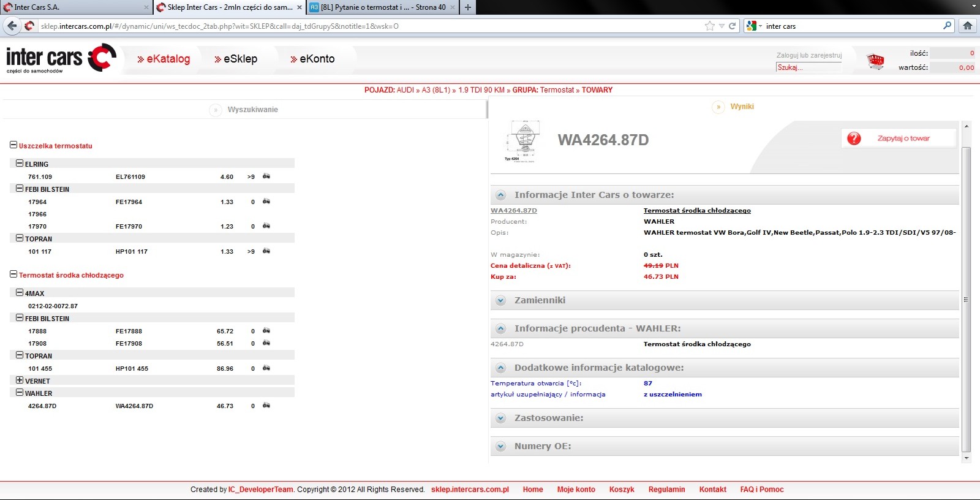Image resolution: width=980 pixels, height=500 pixels.
Task: Click binoculars icon for HP101 455 row
Action: [266, 368]
